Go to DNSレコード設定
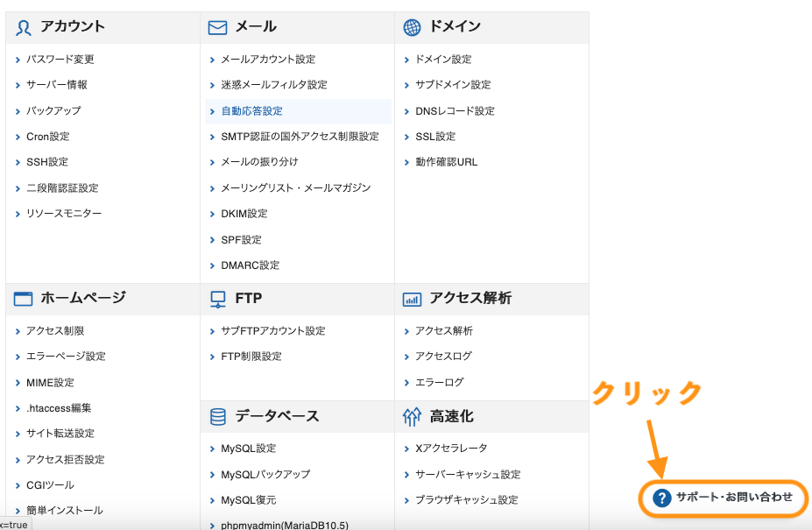This screenshot has height=530, width=812. [455, 111]
